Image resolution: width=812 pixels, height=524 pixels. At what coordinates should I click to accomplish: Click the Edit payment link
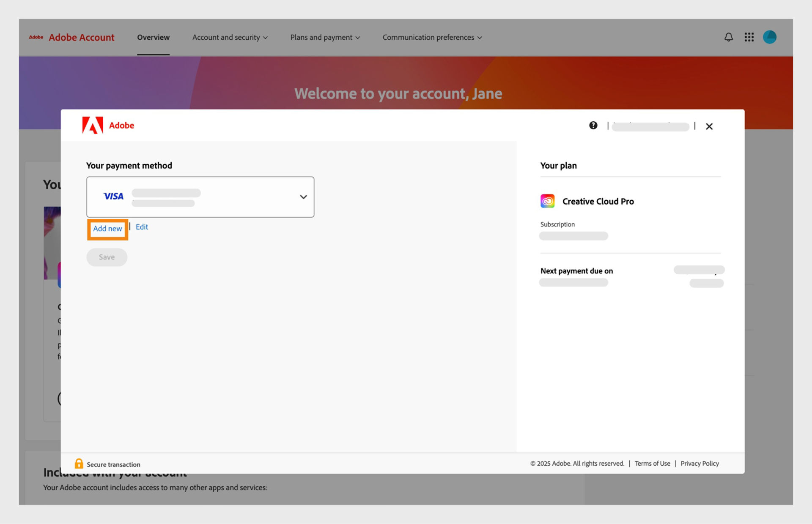(142, 227)
